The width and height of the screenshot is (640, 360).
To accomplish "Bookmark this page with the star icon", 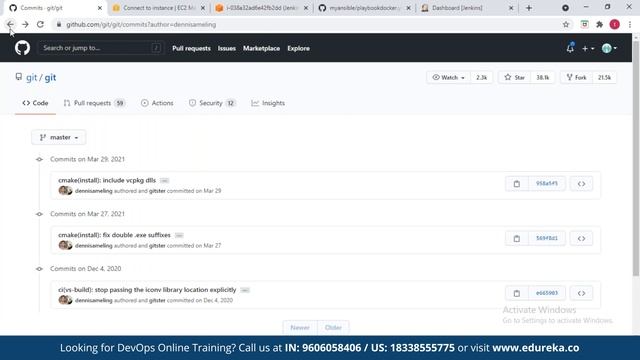I will [x=566, y=24].
